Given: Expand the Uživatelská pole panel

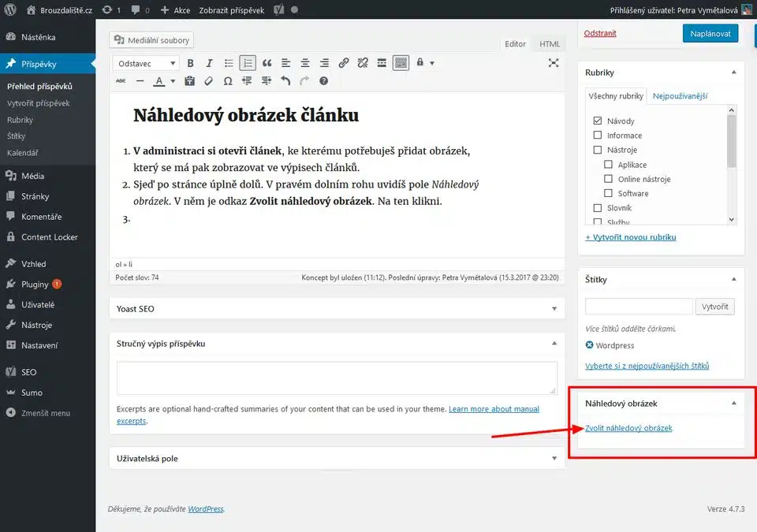Looking at the screenshot, I should (x=554, y=458).
